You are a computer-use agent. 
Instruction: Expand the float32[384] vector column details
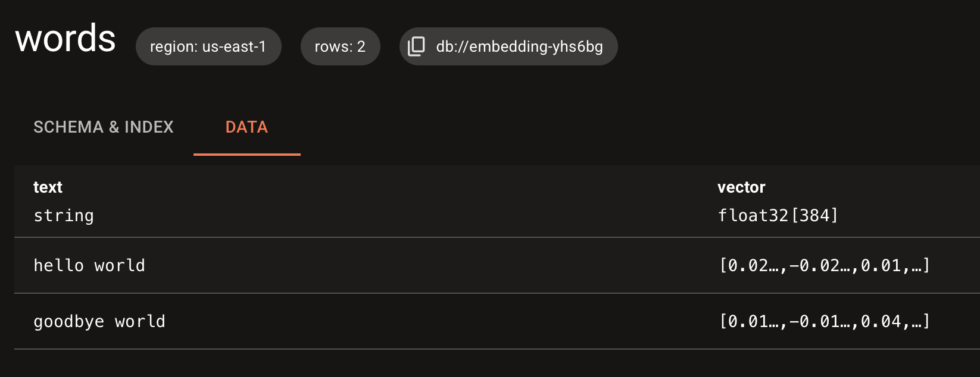click(x=778, y=215)
